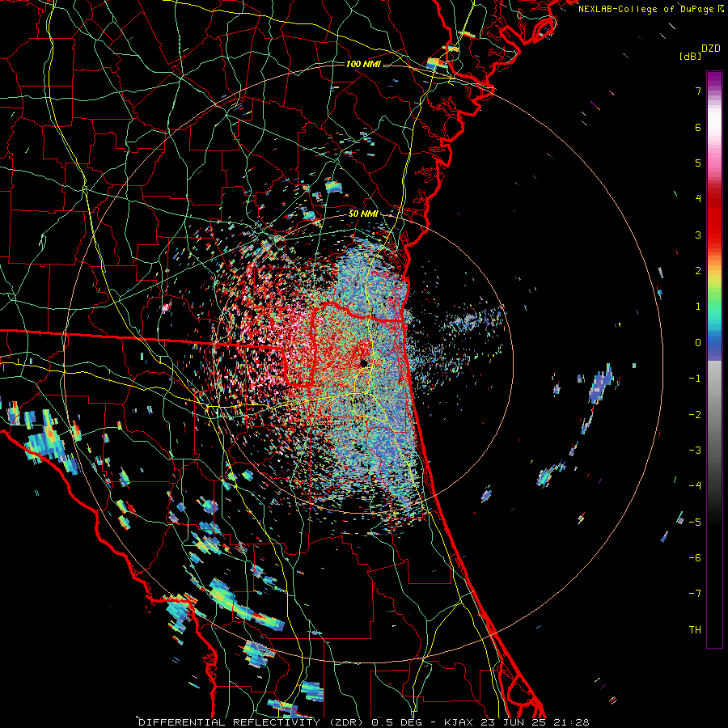Select the -2 dB scale label

click(695, 415)
